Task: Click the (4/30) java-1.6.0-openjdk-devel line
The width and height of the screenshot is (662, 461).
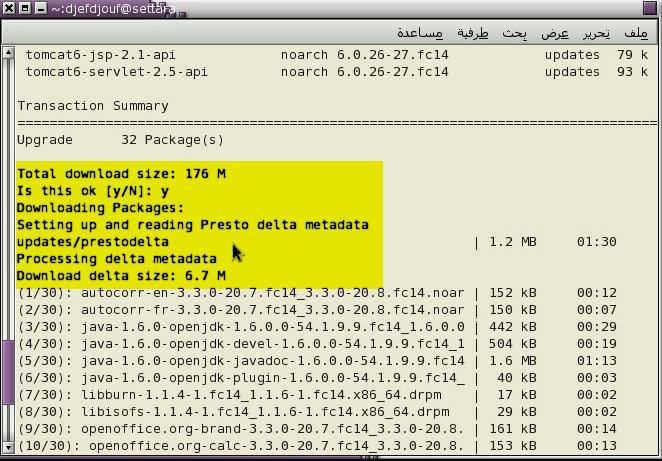Action: point(317,344)
